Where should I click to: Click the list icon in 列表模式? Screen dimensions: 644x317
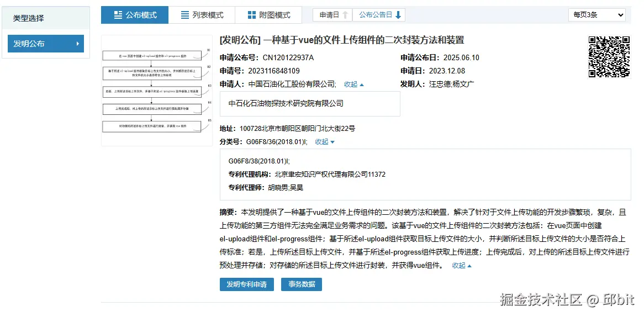tap(185, 15)
